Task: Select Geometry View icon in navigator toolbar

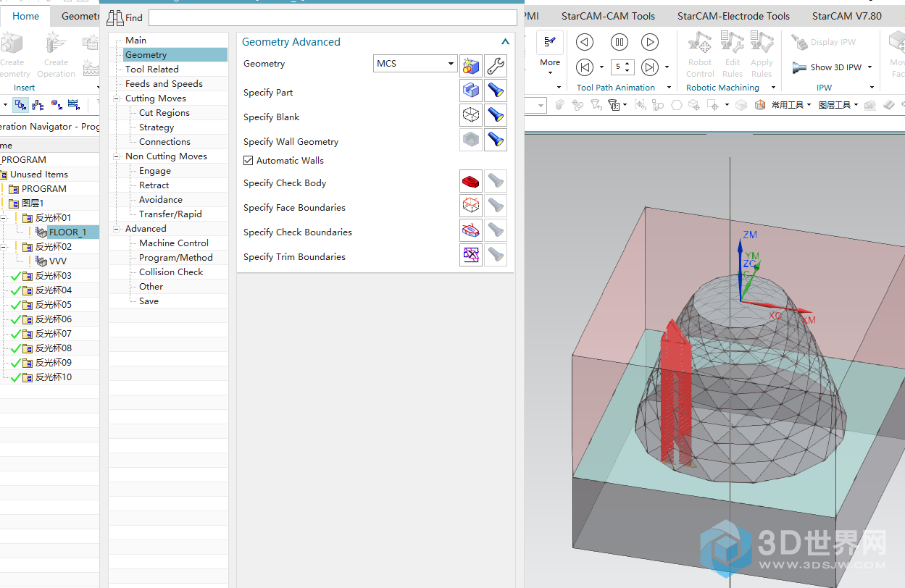Action: (x=57, y=106)
